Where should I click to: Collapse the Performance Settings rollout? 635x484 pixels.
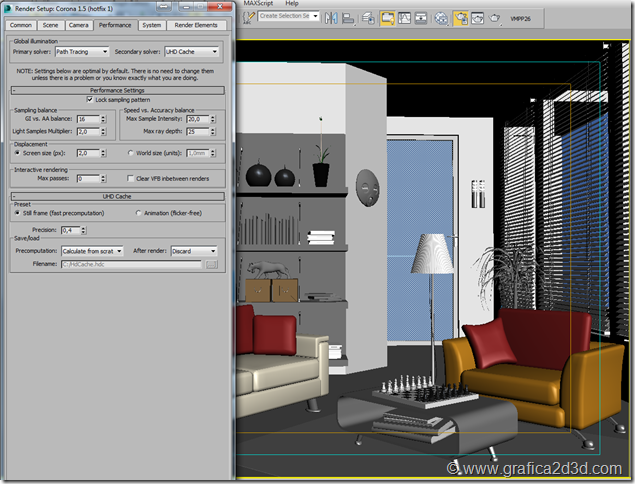[116, 90]
